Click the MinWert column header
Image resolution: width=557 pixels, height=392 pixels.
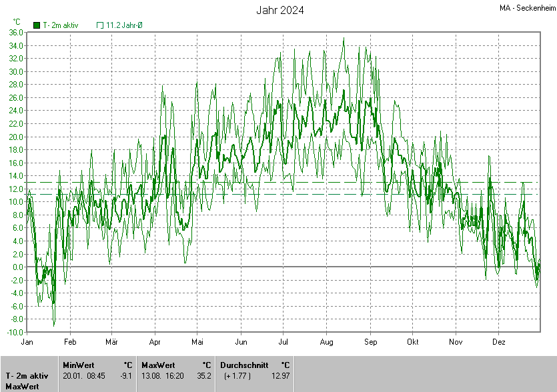pos(79,365)
